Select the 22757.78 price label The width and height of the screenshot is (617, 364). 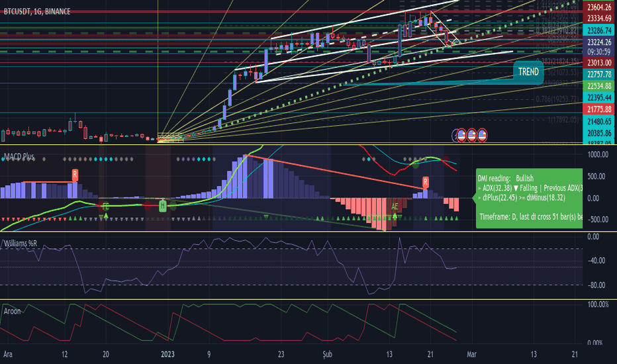click(x=599, y=74)
